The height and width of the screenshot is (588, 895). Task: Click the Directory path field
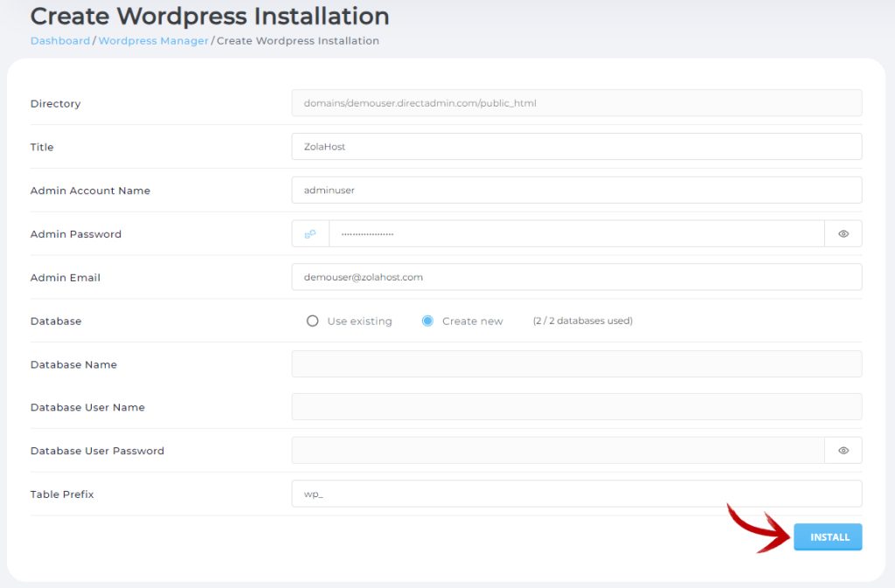[x=577, y=103]
